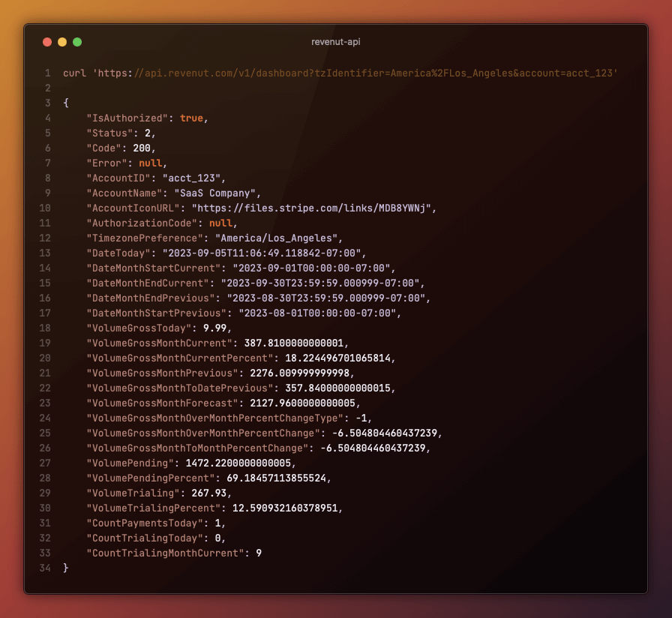Image resolution: width=672 pixels, height=618 pixels.
Task: Click the 200 value of Code
Action: point(142,148)
